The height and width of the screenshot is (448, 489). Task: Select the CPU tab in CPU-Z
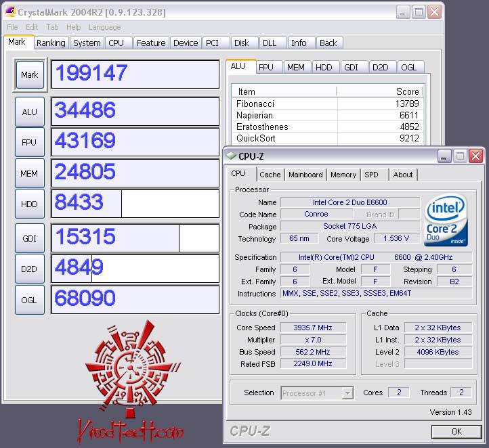tap(240, 173)
